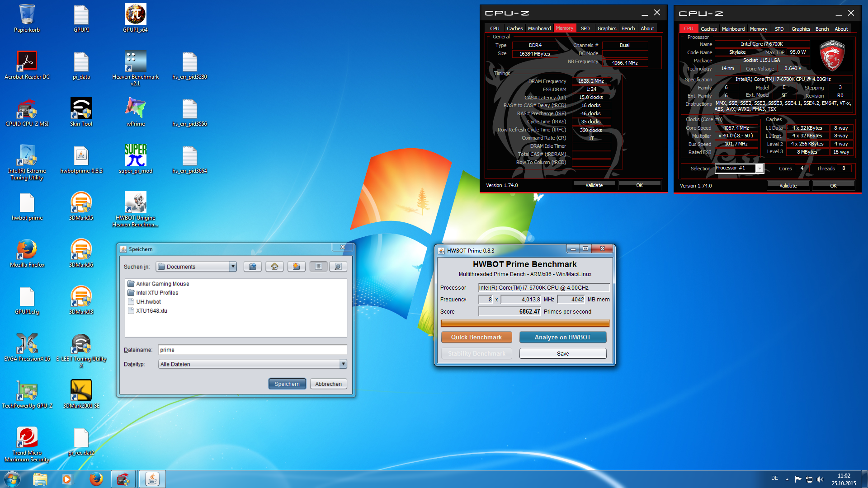Select the Intel XTU Profiles folder
The height and width of the screenshot is (488, 868).
153,293
